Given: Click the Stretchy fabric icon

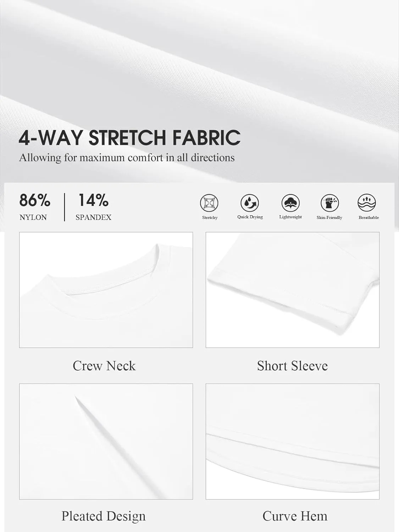Looking at the screenshot, I should click(x=209, y=203).
